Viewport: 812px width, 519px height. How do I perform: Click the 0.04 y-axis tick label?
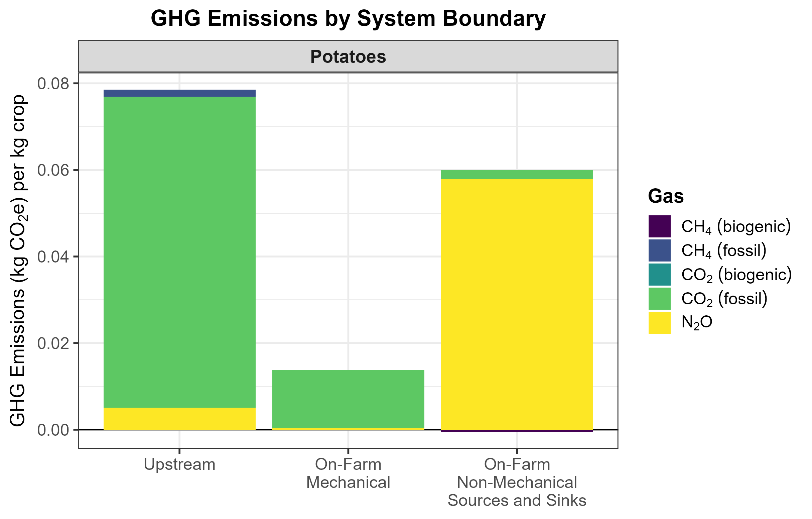pos(52,257)
